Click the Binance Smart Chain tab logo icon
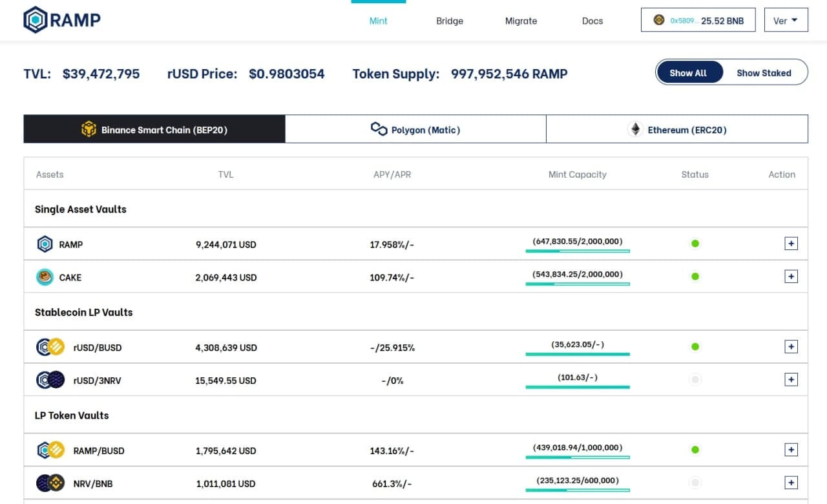827x504 pixels. click(89, 129)
